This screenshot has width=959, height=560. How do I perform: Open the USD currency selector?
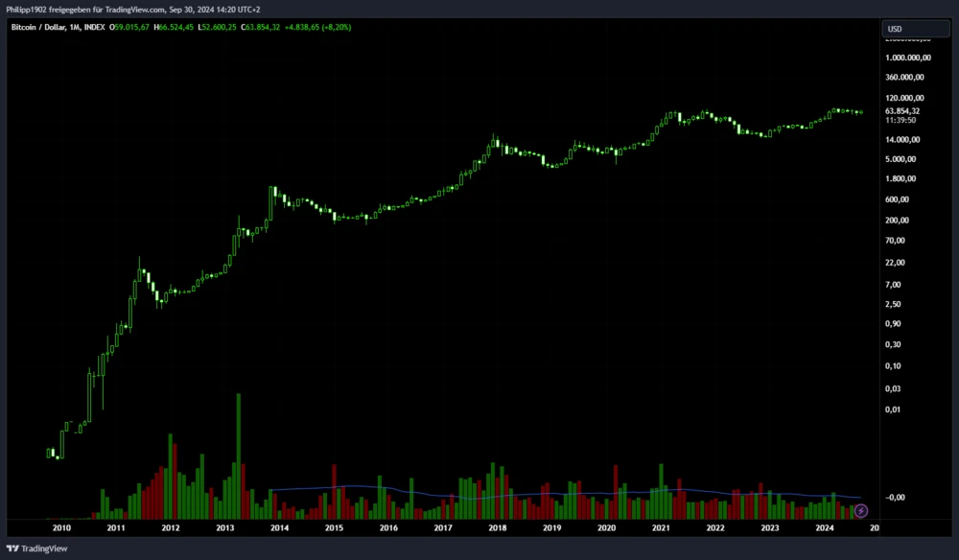click(915, 29)
